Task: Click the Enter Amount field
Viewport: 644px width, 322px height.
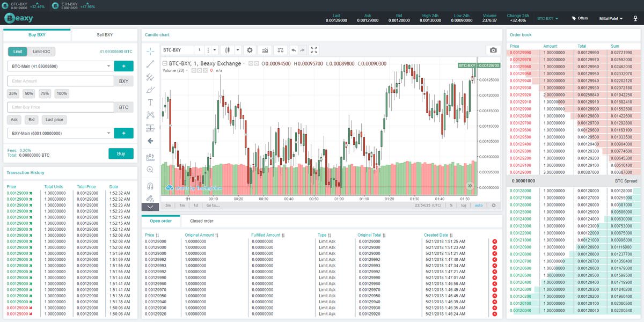Action: tap(61, 81)
